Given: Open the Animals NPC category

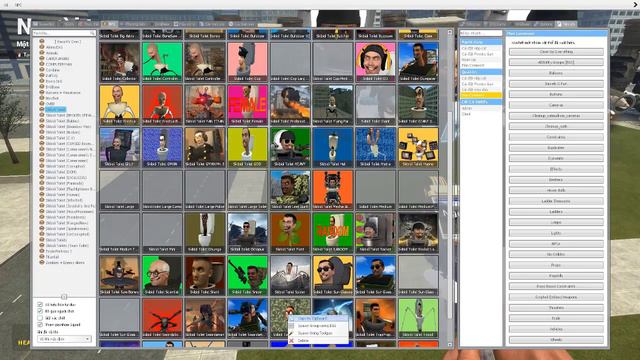Looking at the screenshot, I should 51,53.
